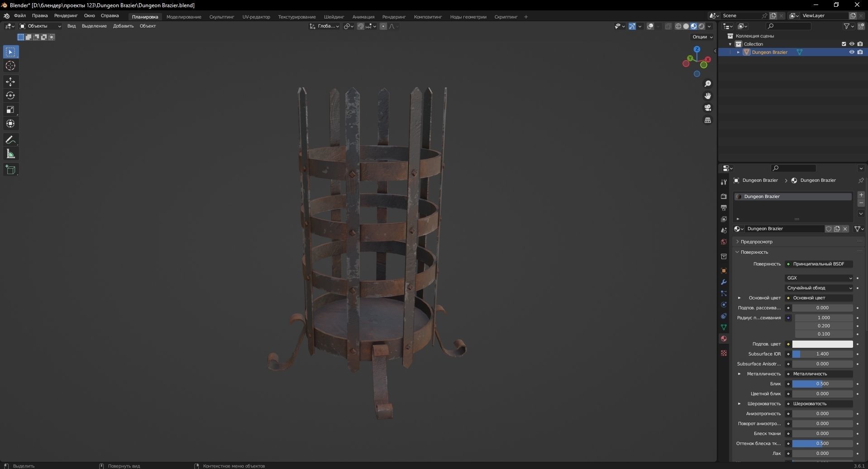Remove material slot with minus button

point(861,203)
